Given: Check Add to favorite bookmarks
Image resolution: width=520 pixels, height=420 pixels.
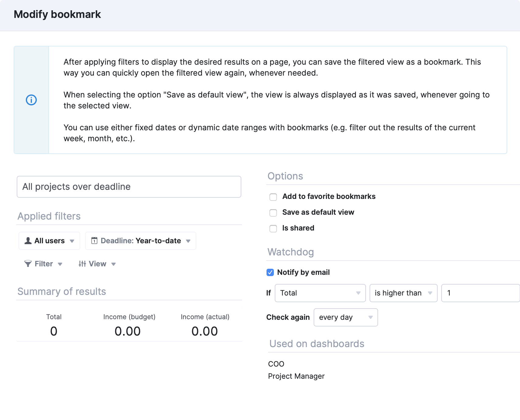Looking at the screenshot, I should coord(273,197).
